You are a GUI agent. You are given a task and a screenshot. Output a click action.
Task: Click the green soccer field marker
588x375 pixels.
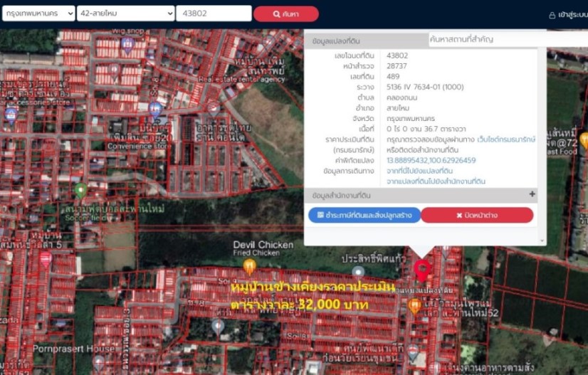coord(81,191)
